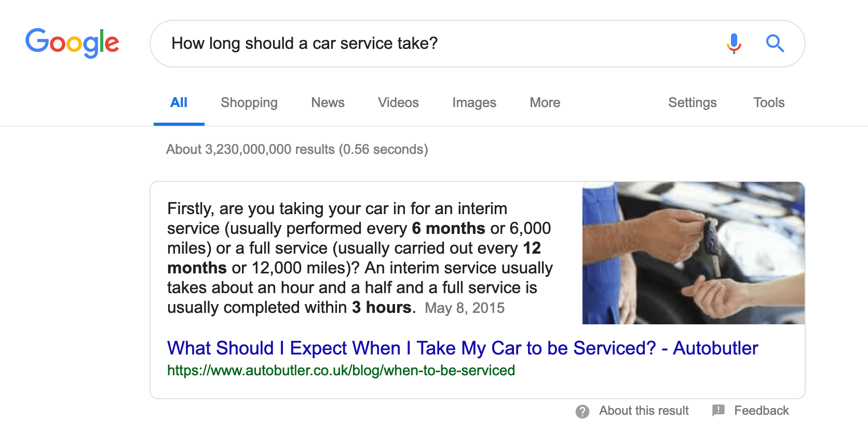This screenshot has height=421, width=868.
Task: Click the feedback flag icon
Action: [718, 411]
